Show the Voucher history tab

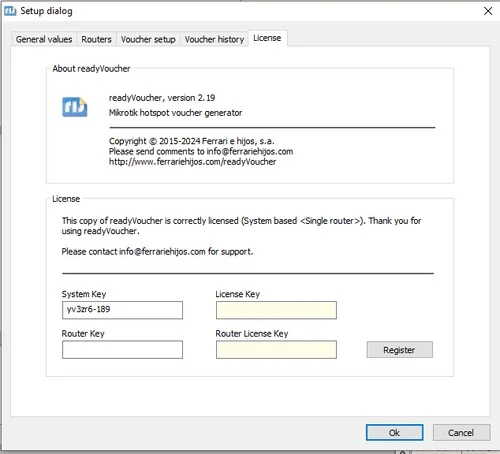[x=214, y=39]
